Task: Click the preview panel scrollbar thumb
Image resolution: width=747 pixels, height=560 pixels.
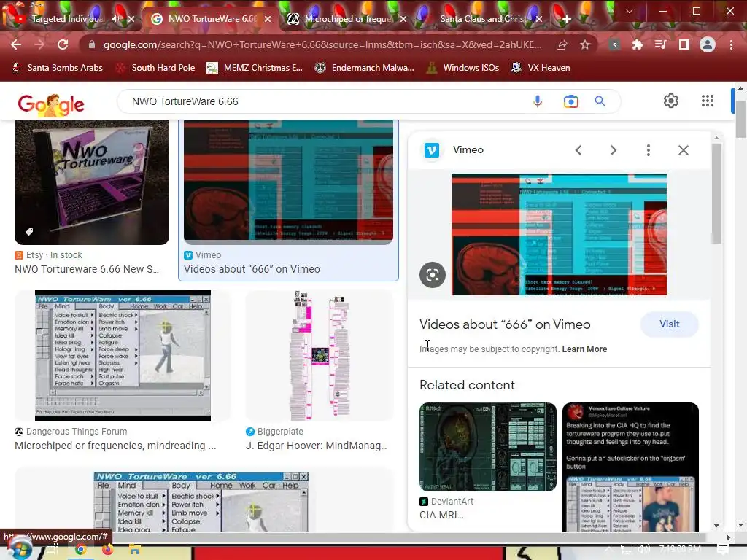Action: [x=716, y=192]
